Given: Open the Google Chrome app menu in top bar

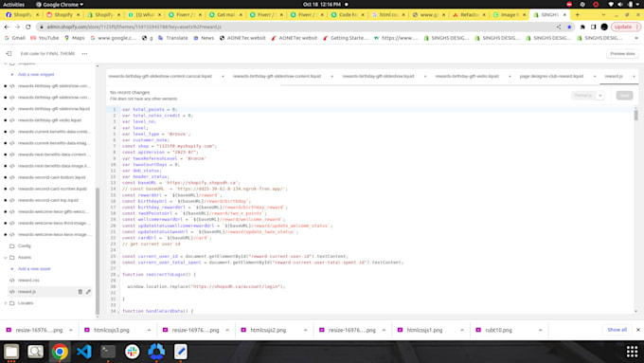Looking at the screenshot, I should coord(60,4).
